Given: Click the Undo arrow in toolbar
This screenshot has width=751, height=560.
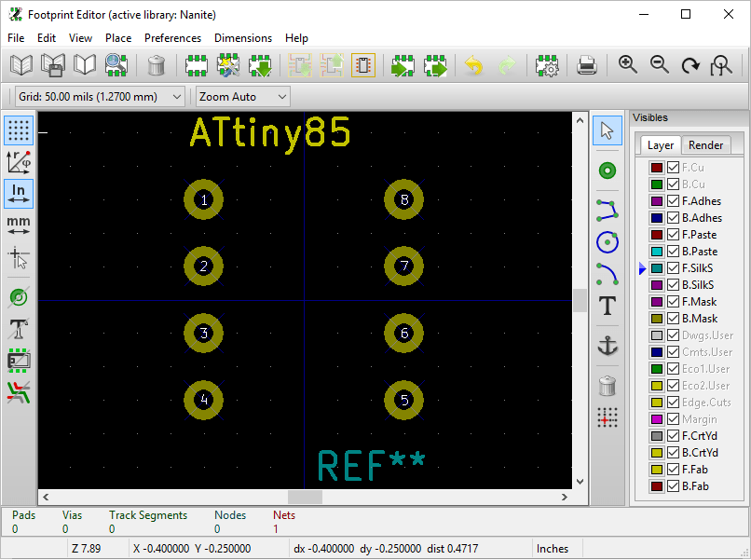Looking at the screenshot, I should click(474, 65).
